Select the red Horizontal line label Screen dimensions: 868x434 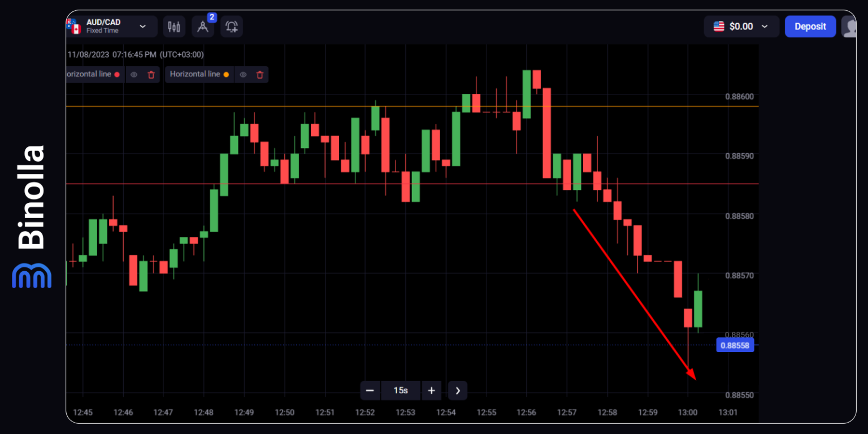pos(90,74)
